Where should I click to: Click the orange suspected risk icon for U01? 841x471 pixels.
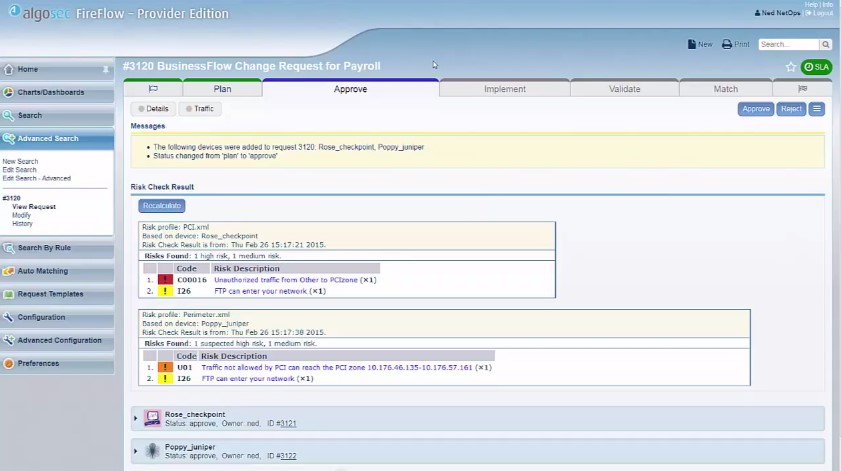165,367
